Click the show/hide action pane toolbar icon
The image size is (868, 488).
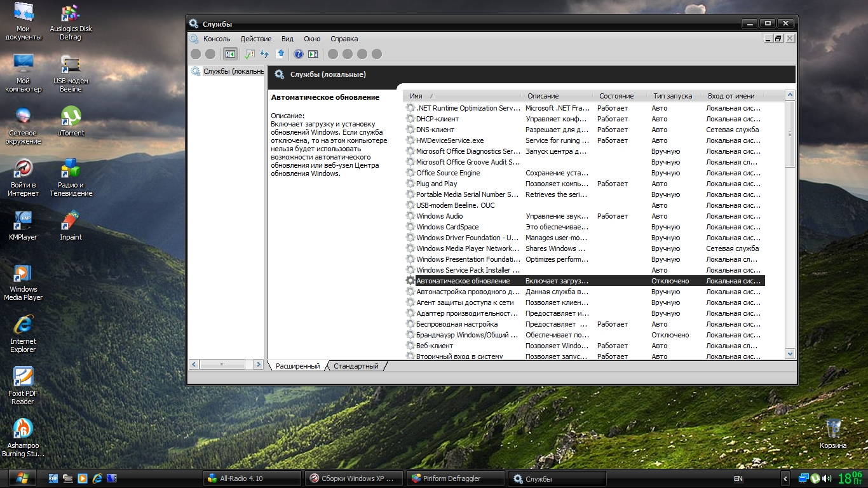[x=313, y=54]
